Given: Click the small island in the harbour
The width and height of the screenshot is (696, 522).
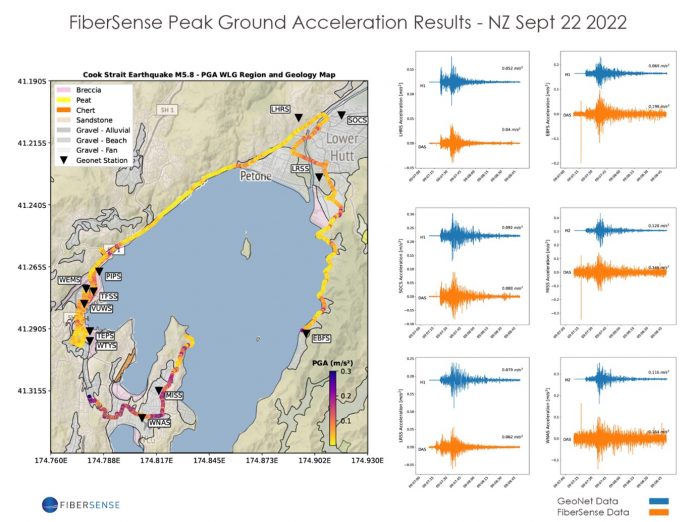Looking at the screenshot, I should click(245, 248).
